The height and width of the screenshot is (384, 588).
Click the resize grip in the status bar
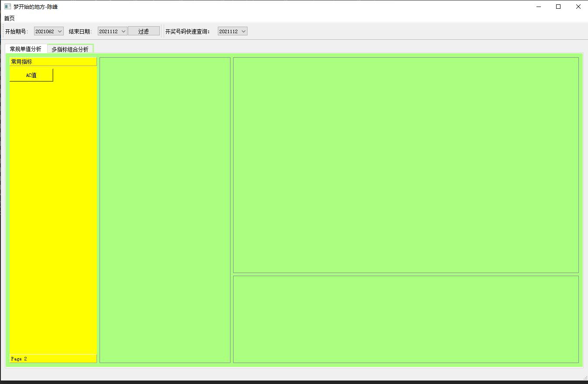tap(585, 377)
